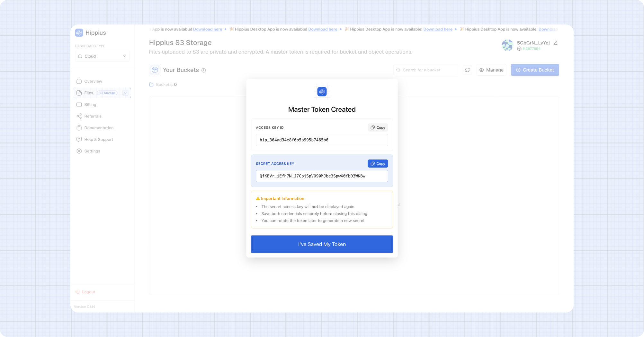Open Settings in the sidebar
The width and height of the screenshot is (644, 337).
coord(92,151)
